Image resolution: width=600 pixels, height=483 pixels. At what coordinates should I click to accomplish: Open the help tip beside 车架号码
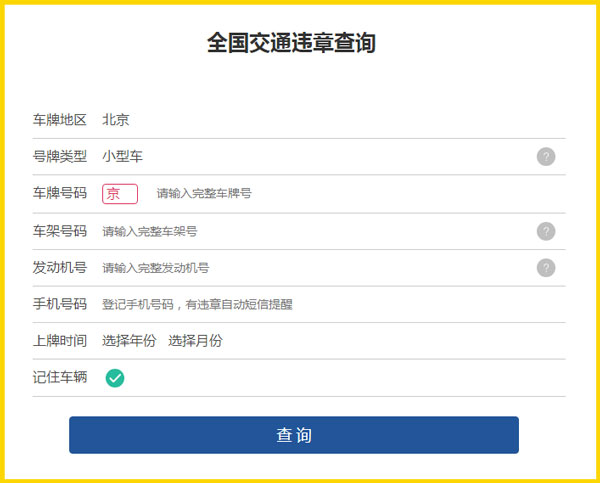546,231
